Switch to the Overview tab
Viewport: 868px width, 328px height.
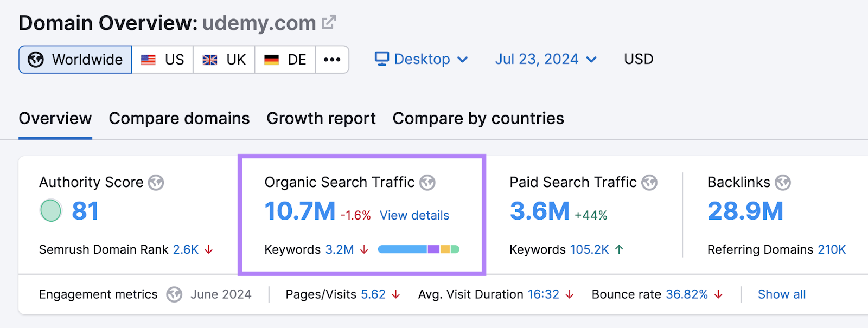(55, 118)
